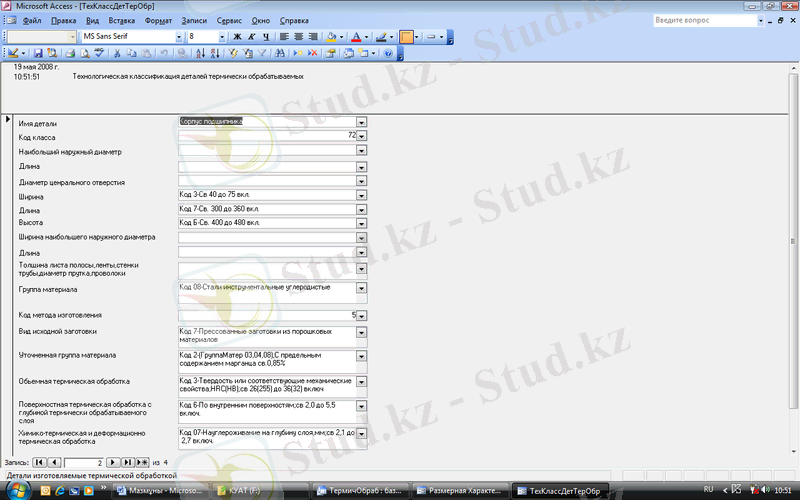Sort records ascending
This screenshot has height=500, width=800.
point(201,53)
